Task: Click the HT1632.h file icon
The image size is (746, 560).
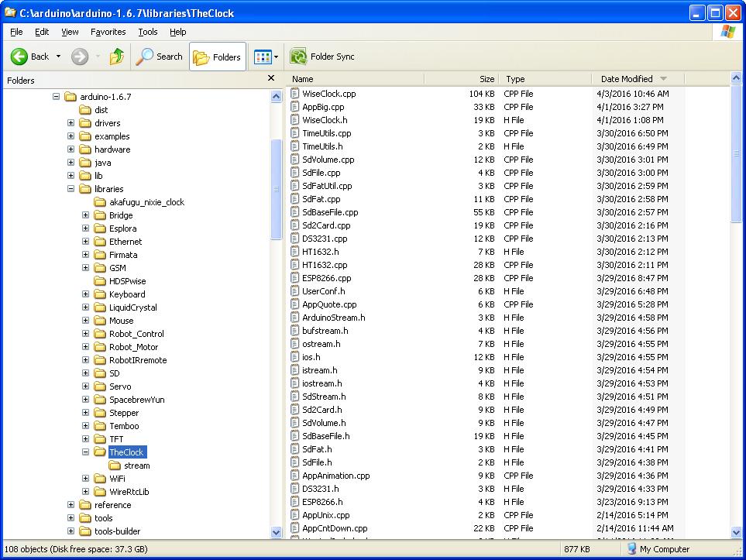Action: click(x=295, y=252)
